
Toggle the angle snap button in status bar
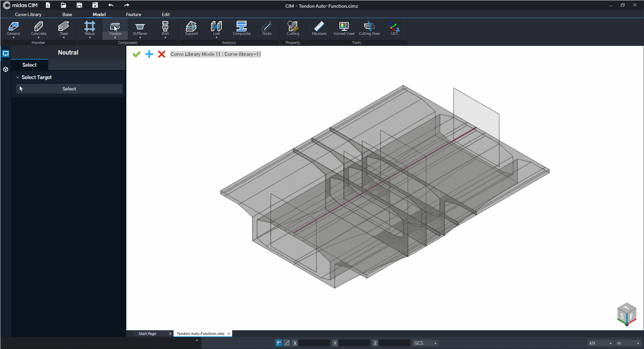point(287,343)
